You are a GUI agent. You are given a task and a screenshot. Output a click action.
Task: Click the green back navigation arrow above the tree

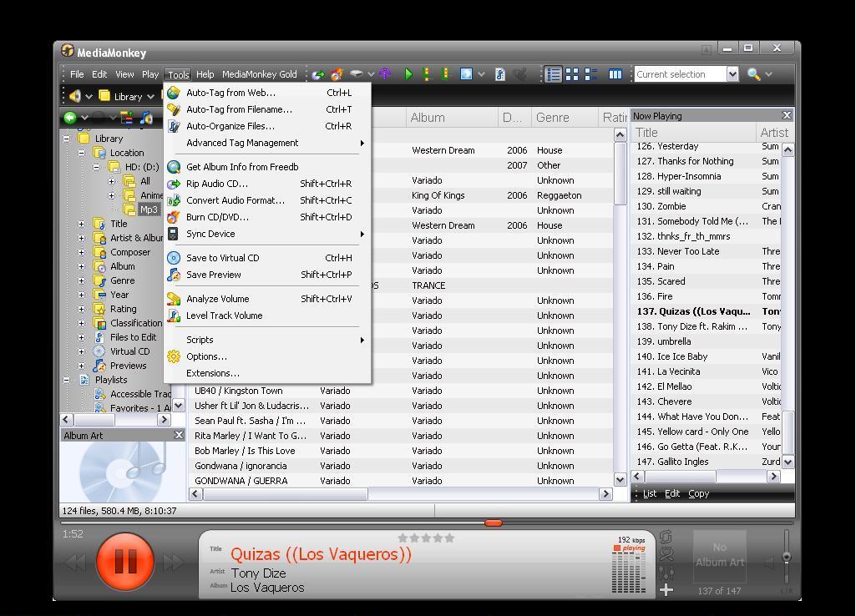coord(70,117)
